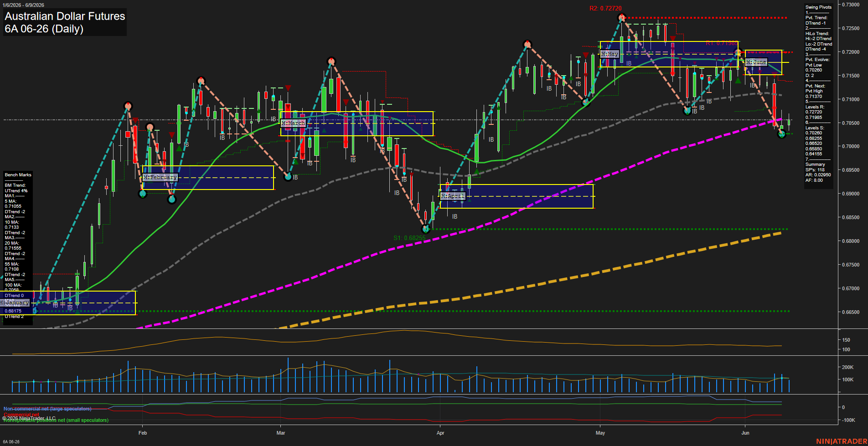Select the 'Pvt. Evolve:' row in Swing Pivots

coord(817,60)
